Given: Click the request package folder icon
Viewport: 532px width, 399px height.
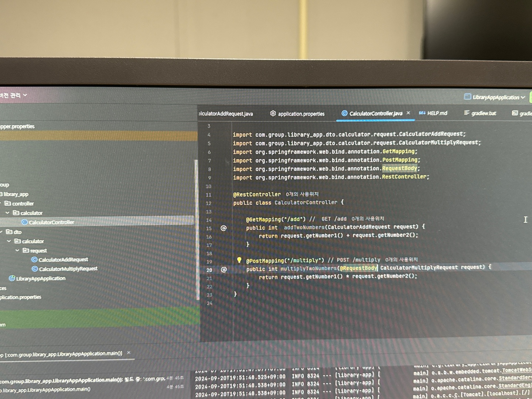Looking at the screenshot, I should [25, 250].
